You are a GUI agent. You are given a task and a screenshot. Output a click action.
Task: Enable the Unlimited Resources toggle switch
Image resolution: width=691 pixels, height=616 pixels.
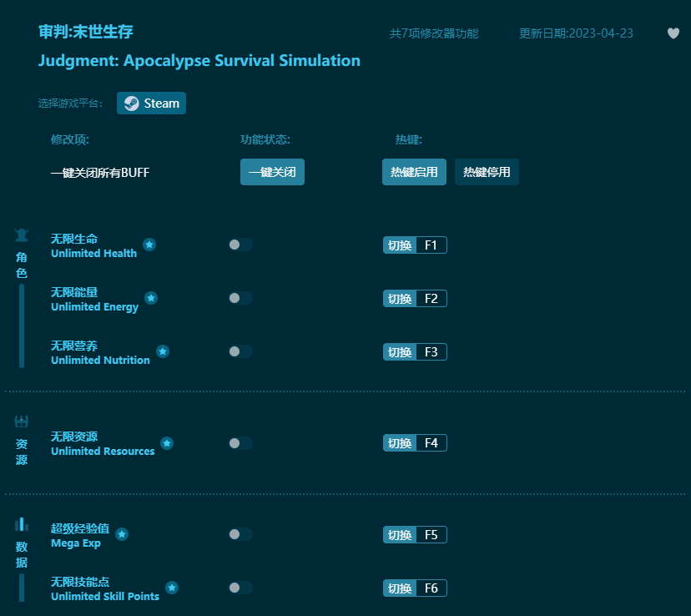(240, 443)
